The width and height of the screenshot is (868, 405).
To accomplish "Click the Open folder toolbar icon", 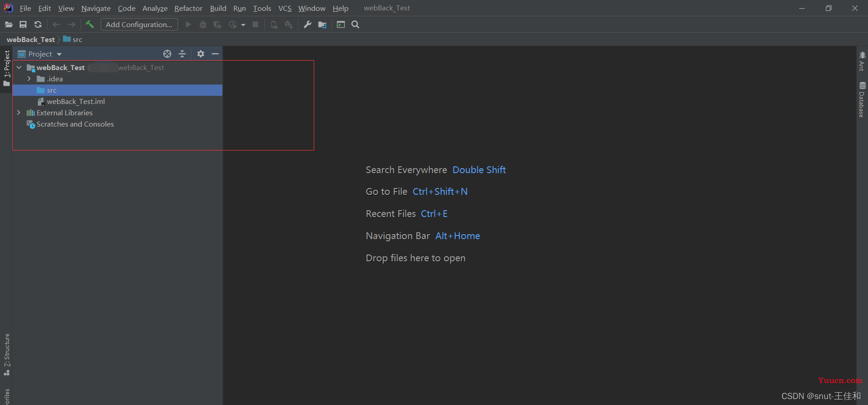I will (9, 24).
